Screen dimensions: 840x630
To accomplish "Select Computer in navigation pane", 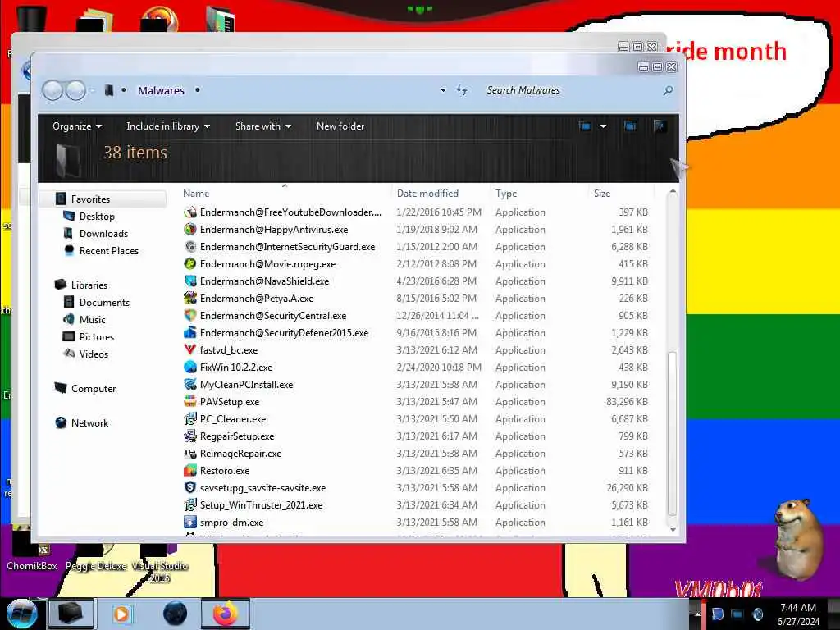I will coord(94,388).
